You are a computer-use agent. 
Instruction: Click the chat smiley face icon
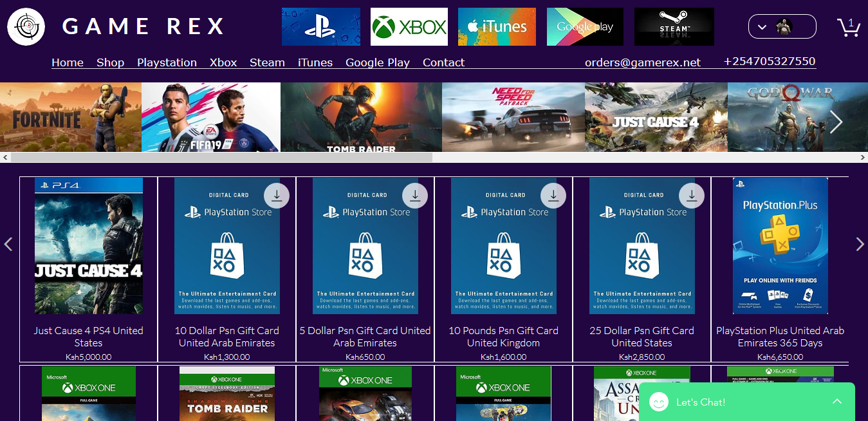(x=658, y=402)
